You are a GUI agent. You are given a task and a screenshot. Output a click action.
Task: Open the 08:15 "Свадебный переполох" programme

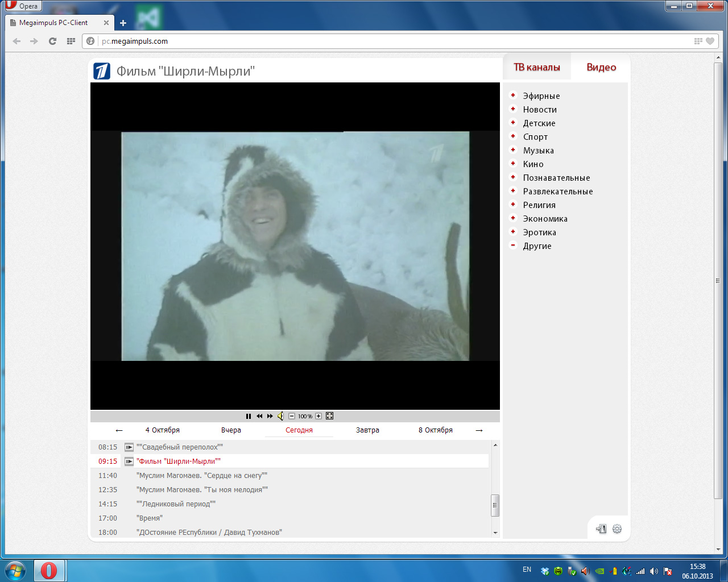coord(289,447)
